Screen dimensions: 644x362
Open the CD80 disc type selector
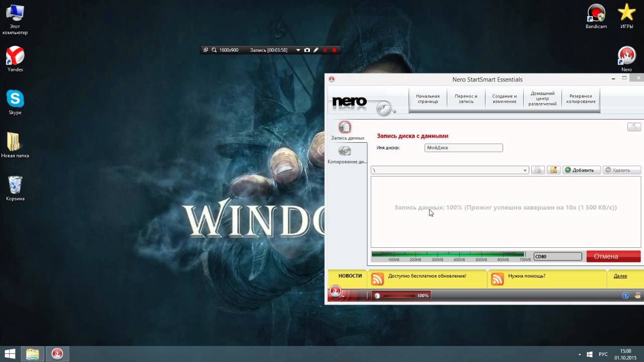click(x=557, y=256)
